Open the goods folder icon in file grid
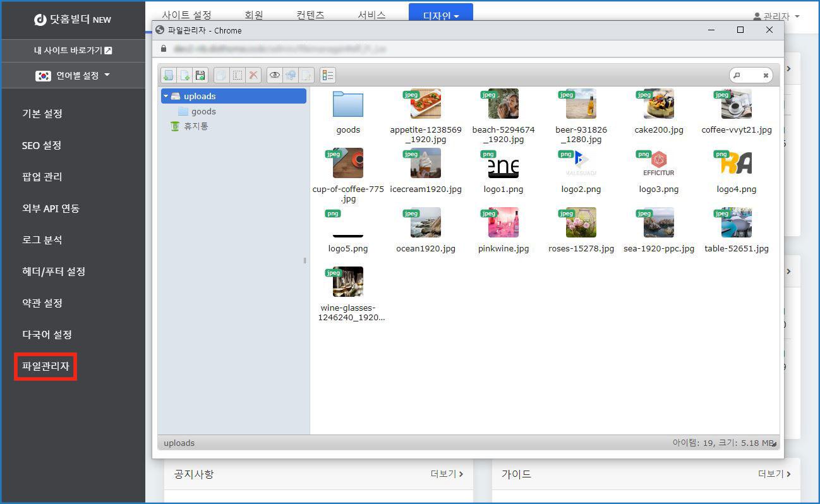Image resolution: width=820 pixels, height=504 pixels. point(347,105)
